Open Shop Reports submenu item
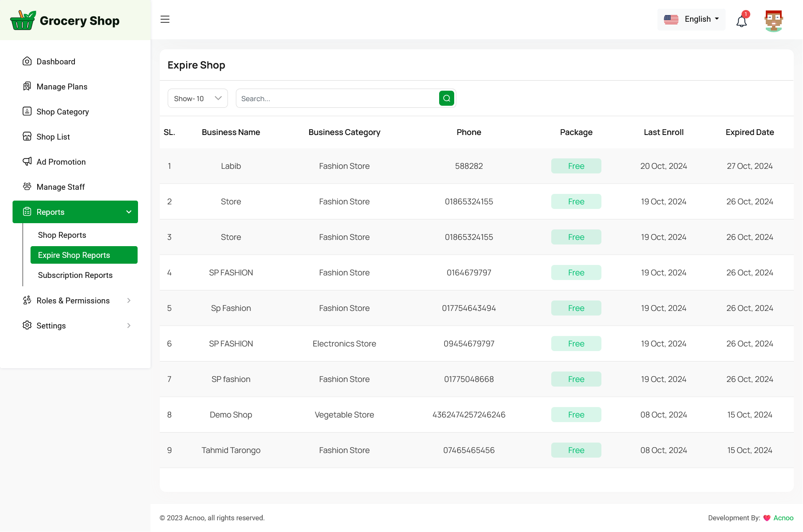The height and width of the screenshot is (532, 803). (62, 235)
